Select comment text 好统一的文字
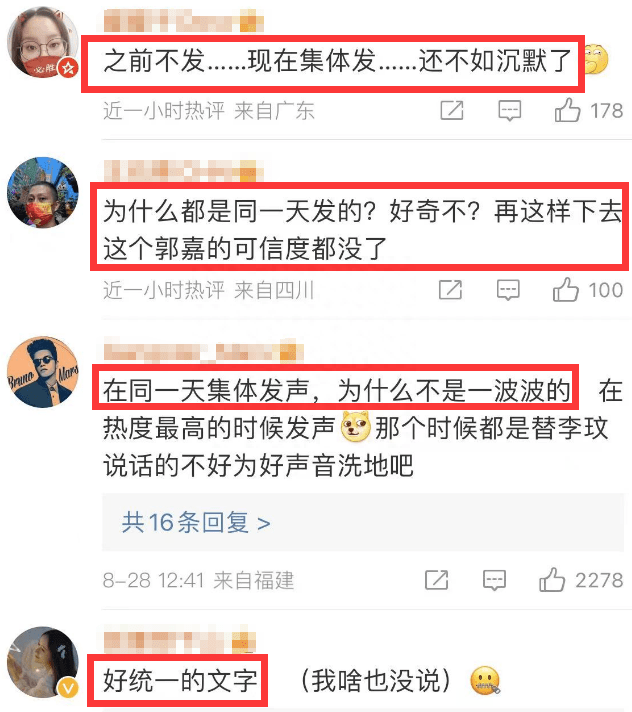 (180, 681)
